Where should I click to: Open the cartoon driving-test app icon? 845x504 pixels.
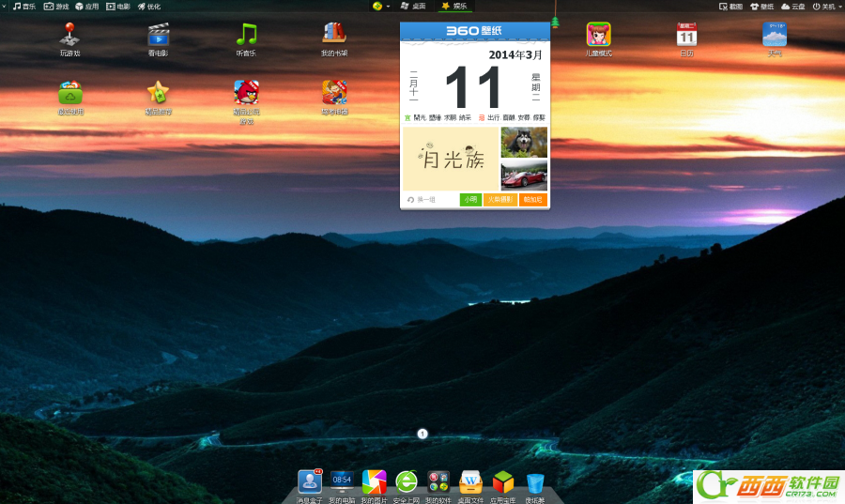pos(334,93)
